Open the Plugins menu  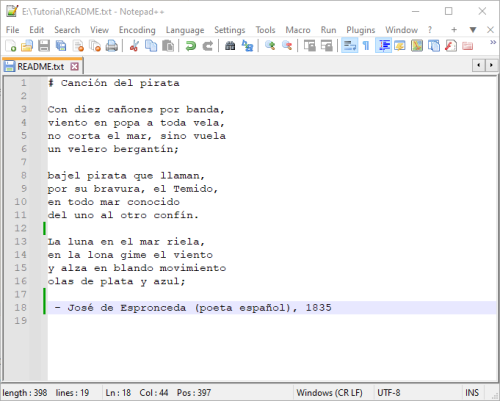pyautogui.click(x=361, y=30)
